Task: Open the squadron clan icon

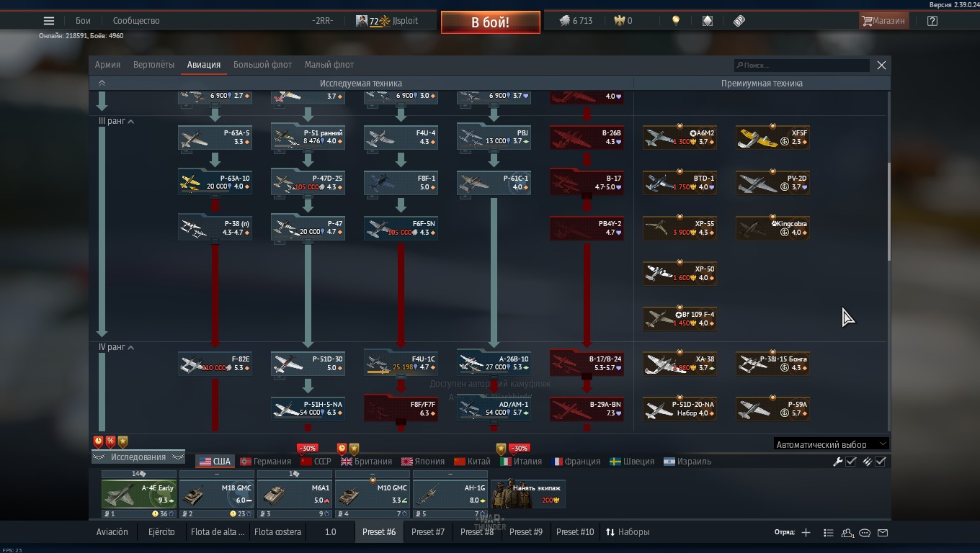Action: click(847, 532)
